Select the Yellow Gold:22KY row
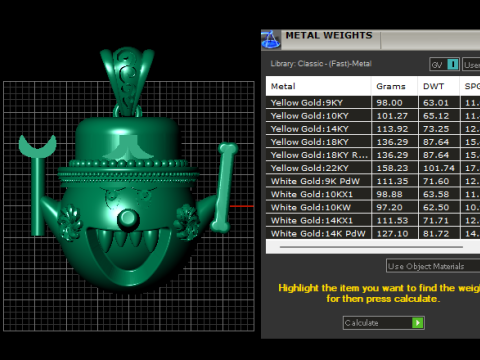 pos(373,168)
